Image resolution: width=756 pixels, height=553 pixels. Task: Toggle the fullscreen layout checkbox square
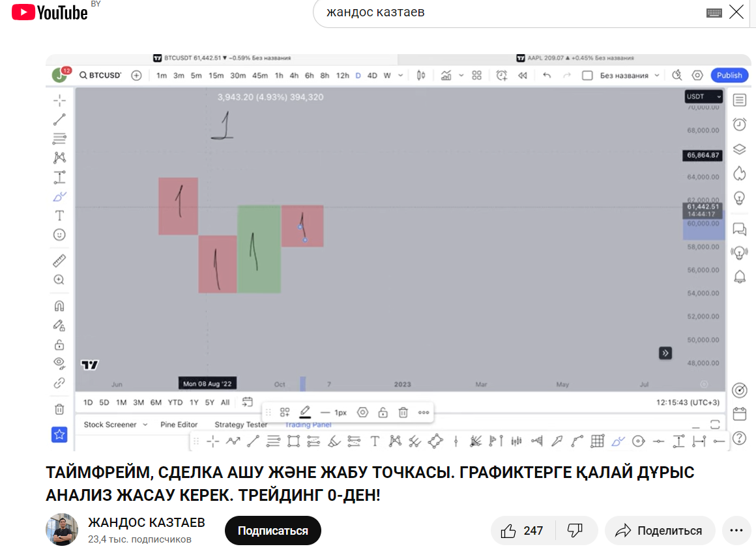(x=587, y=75)
